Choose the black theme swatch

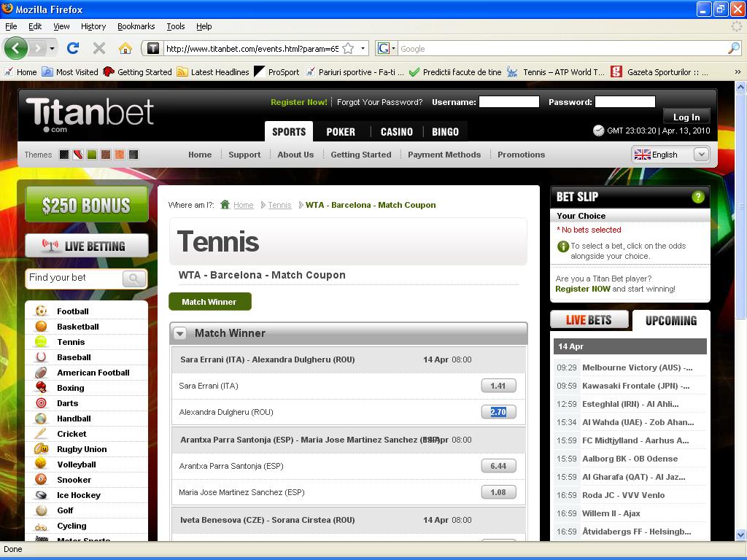(64, 155)
